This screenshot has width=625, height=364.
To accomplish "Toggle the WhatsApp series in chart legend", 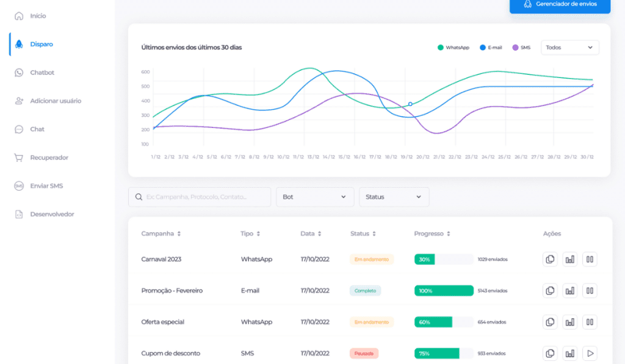I will click(x=453, y=48).
